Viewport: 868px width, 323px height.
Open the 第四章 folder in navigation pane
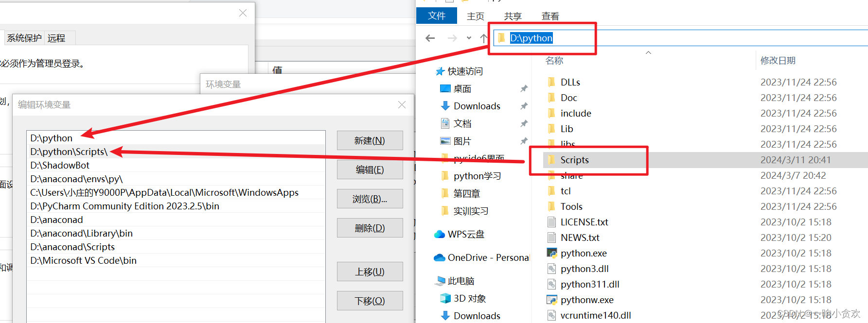pyautogui.click(x=466, y=193)
